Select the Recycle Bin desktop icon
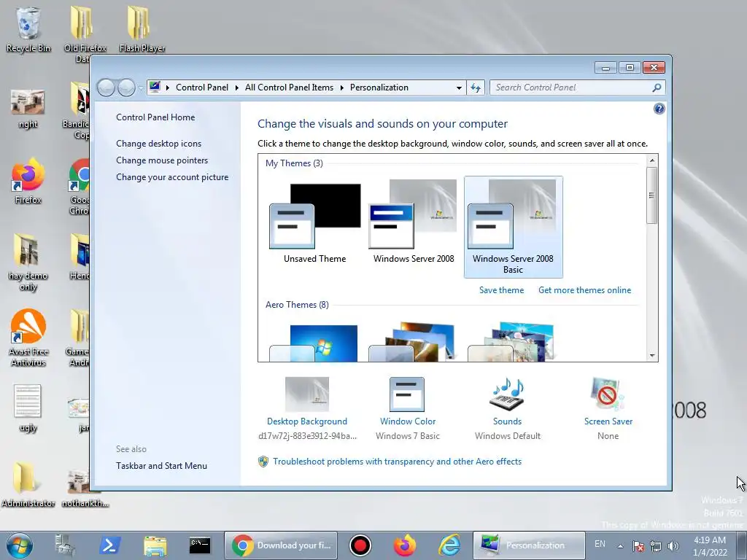 click(28, 29)
